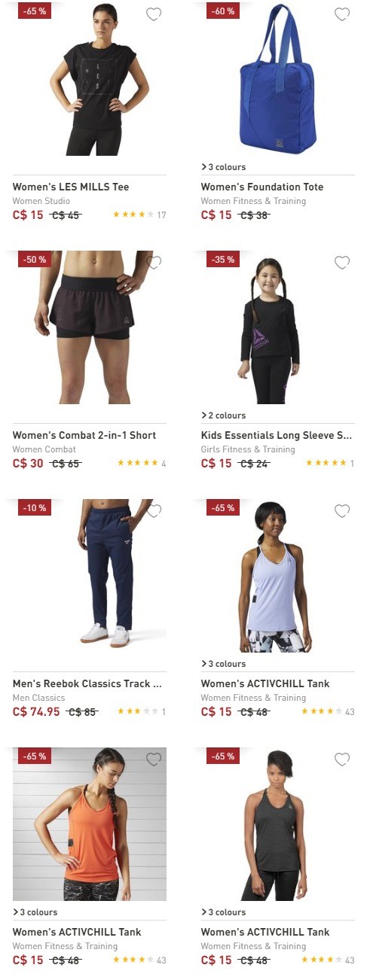Open Women's LES MILLS Tee product title
The image size is (367, 980).
tap(71, 187)
